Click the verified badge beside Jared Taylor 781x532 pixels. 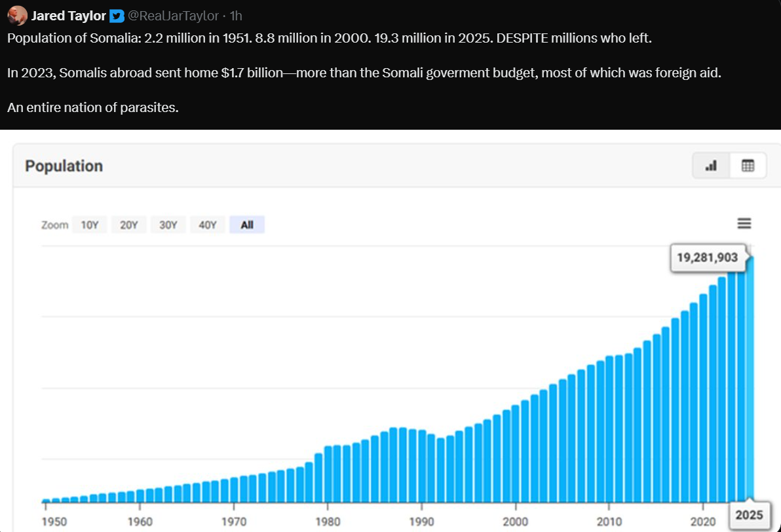point(117,16)
